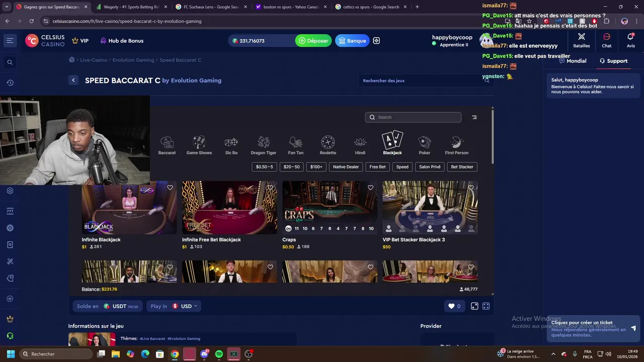
Task: Toggle the Native Dealer filter
Action: pos(346,167)
